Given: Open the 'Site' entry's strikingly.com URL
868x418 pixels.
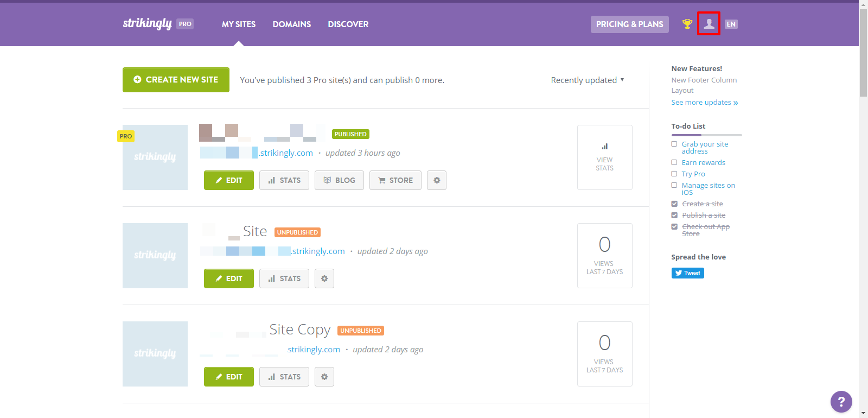Looking at the screenshot, I should pyautogui.click(x=272, y=251).
